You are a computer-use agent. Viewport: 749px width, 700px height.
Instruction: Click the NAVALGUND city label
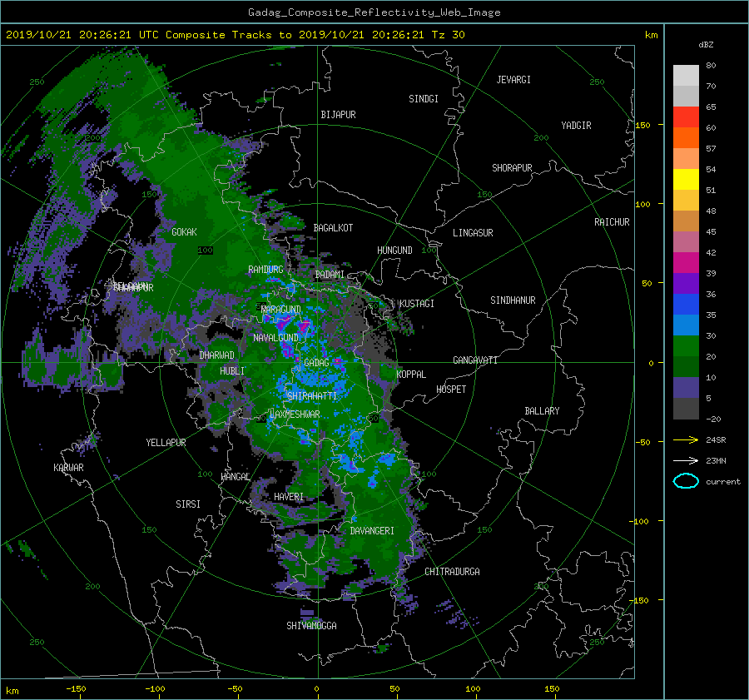[x=275, y=337]
